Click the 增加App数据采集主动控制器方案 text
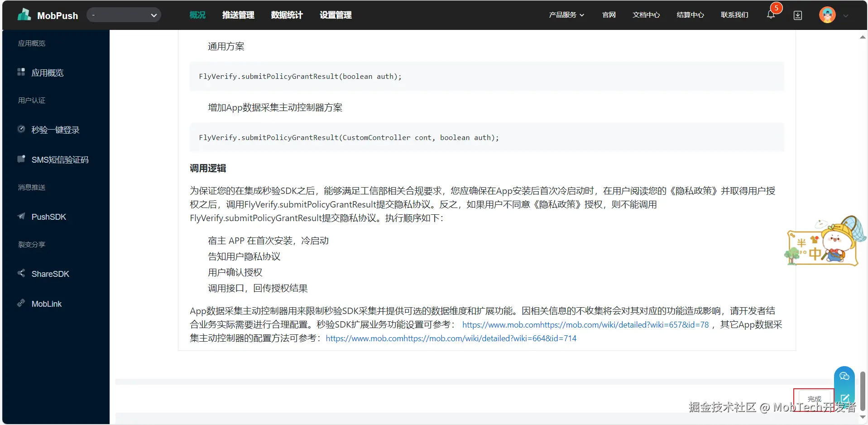Image resolution: width=868 pixels, height=425 pixels. pos(275,107)
